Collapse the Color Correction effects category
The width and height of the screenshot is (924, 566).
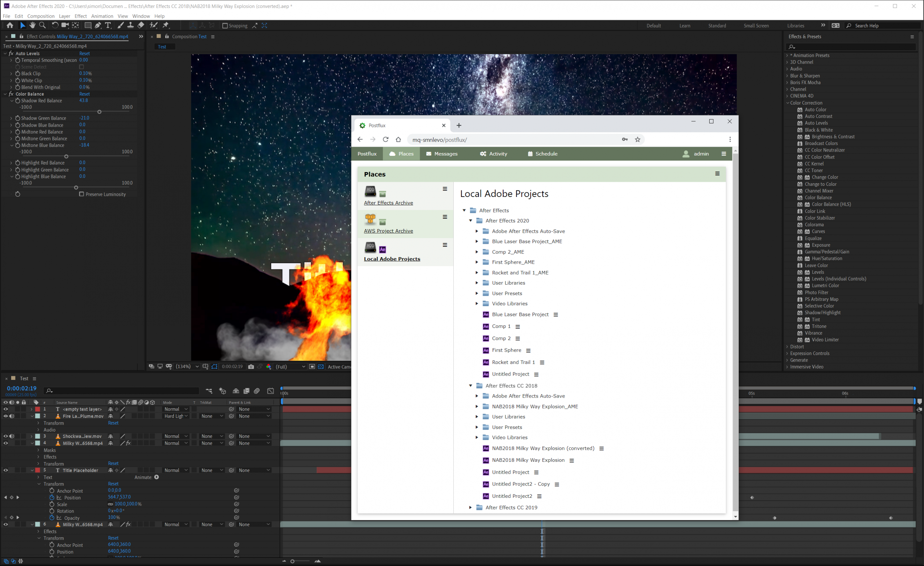click(x=788, y=103)
